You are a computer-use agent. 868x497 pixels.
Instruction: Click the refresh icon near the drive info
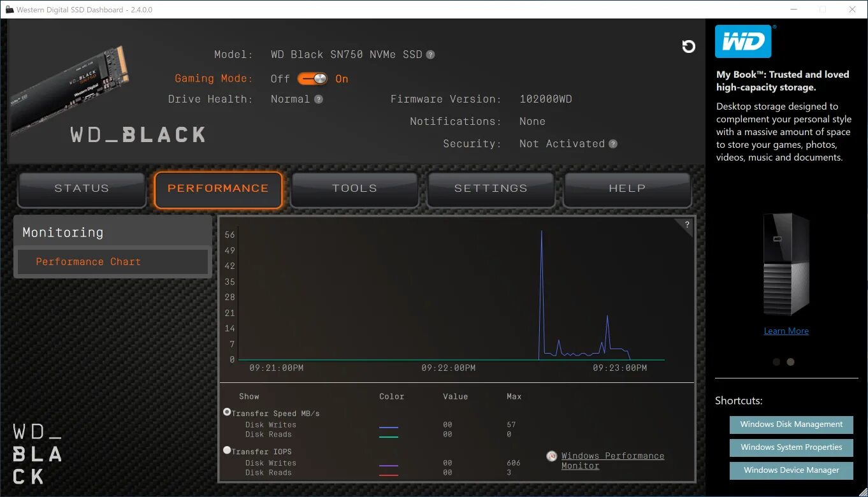pyautogui.click(x=688, y=46)
